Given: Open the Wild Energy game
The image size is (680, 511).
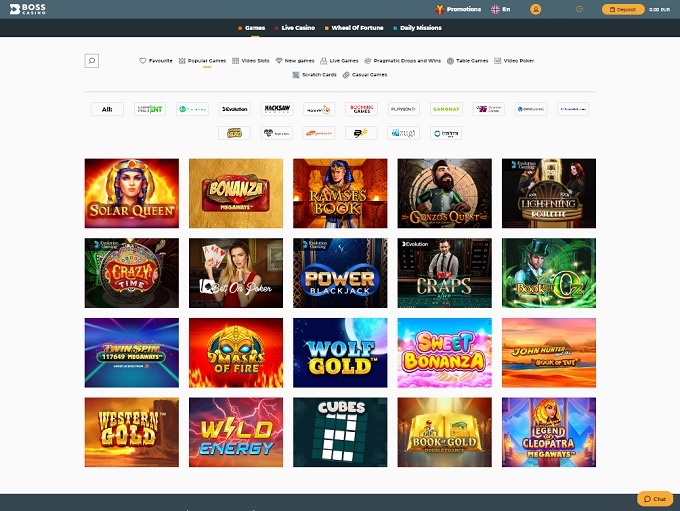Looking at the screenshot, I should point(236,432).
